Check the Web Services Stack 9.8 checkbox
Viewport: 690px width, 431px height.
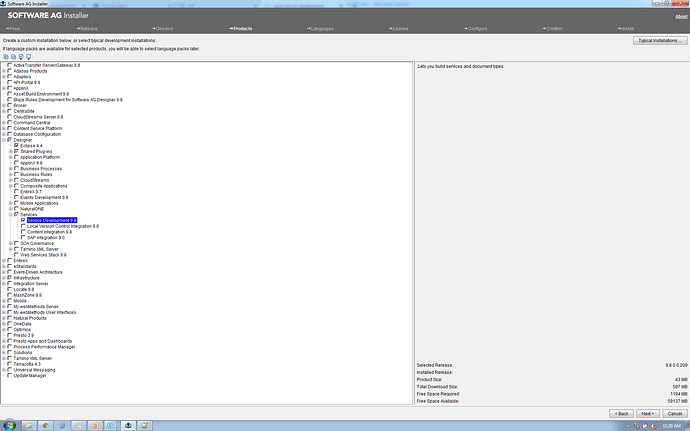[16, 255]
